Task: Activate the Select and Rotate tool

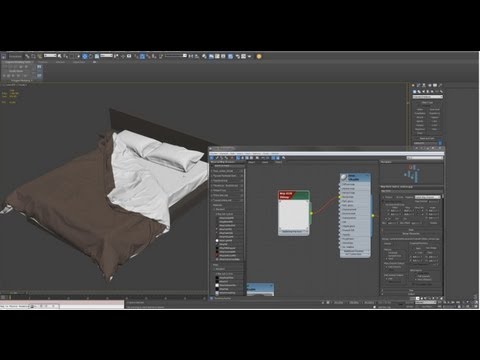Action: point(91,56)
